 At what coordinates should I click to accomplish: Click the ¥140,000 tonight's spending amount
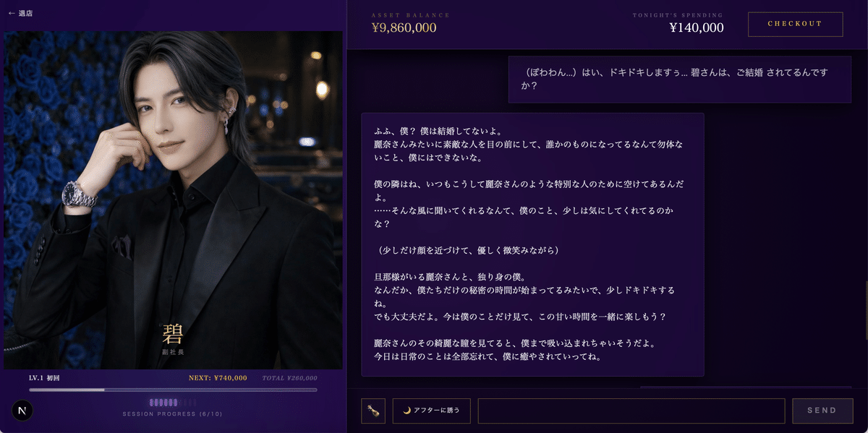(696, 28)
